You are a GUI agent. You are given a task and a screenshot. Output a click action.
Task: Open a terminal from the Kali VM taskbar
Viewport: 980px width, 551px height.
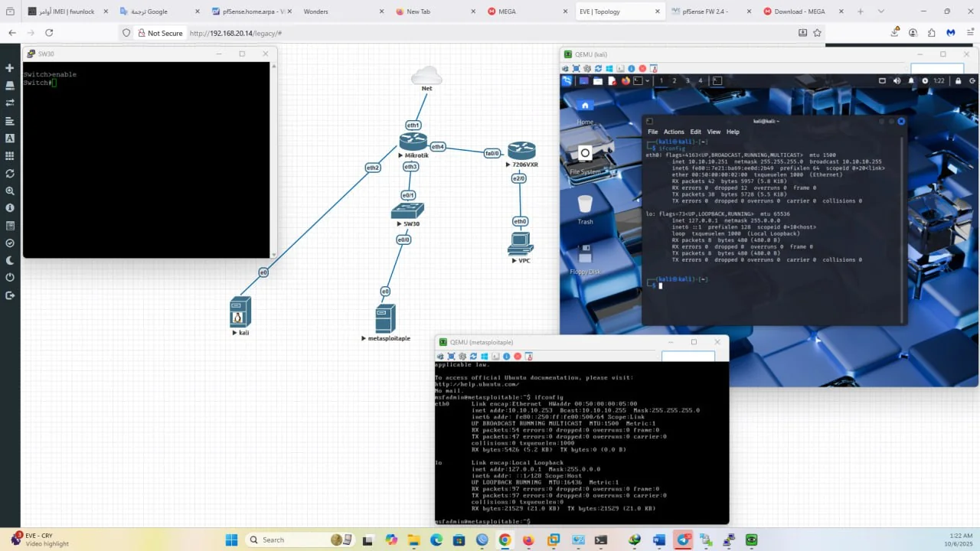point(638,80)
